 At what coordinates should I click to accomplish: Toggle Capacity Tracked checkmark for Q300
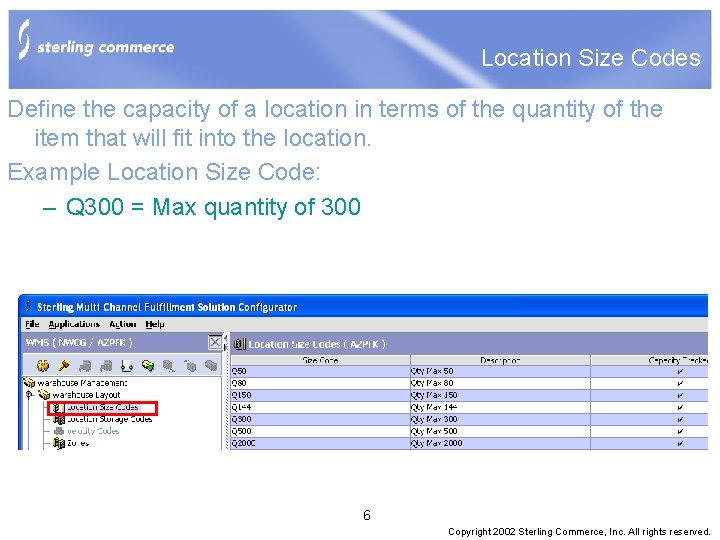pyautogui.click(x=680, y=419)
